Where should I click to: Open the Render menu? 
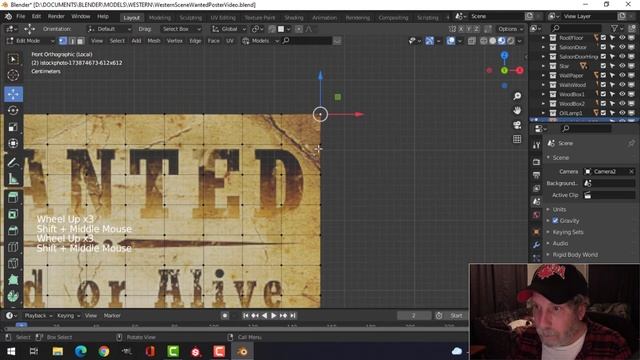[56, 16]
